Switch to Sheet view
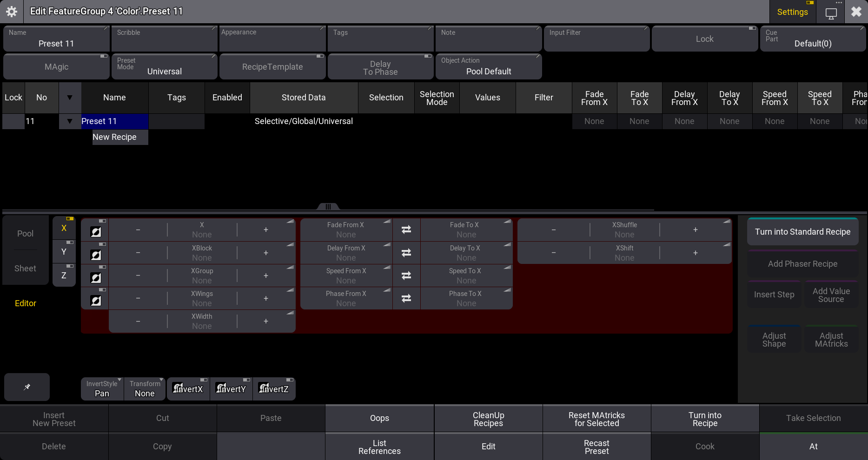Screen dimensions: 868x460 click(x=25, y=269)
